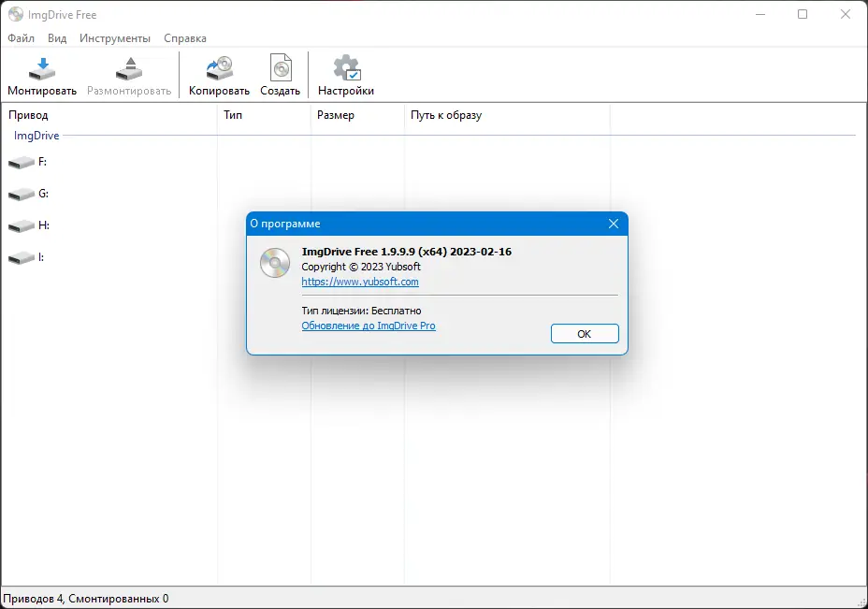
Task: Select drive I: icon
Action: tap(22, 258)
